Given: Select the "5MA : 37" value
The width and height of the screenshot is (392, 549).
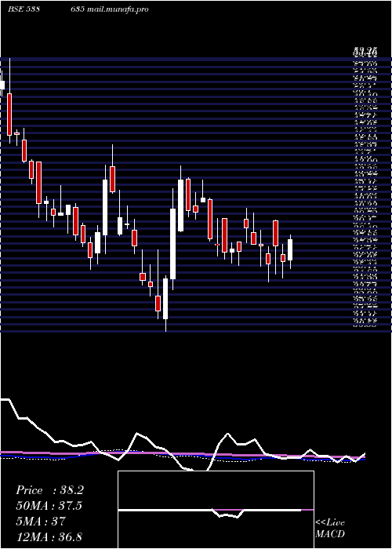Looking at the screenshot, I should click(x=41, y=522).
